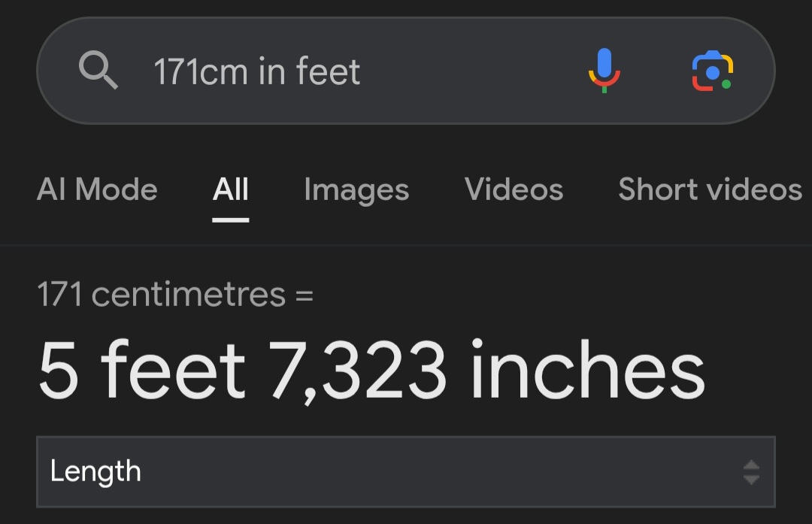Click the magnifying glass search icon
The width and height of the screenshot is (812, 524).
(x=98, y=71)
